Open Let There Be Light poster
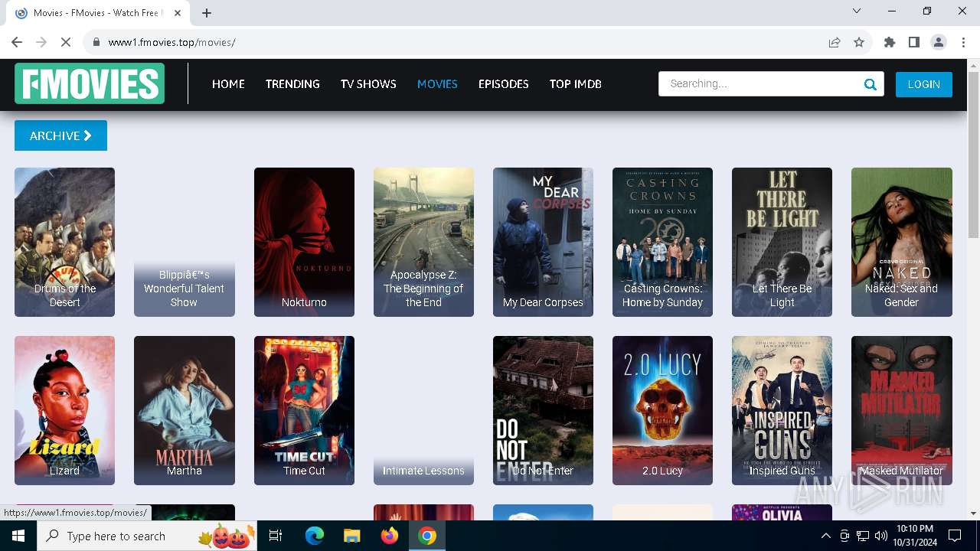 (782, 242)
